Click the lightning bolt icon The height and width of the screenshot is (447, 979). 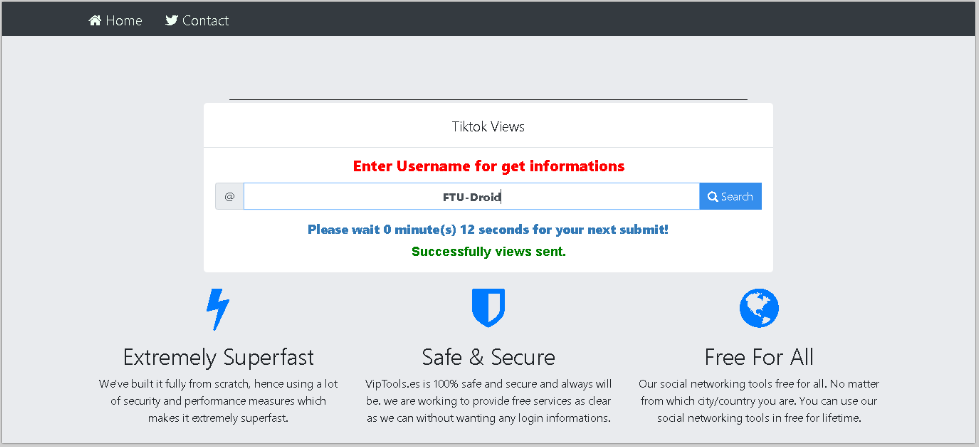click(217, 309)
